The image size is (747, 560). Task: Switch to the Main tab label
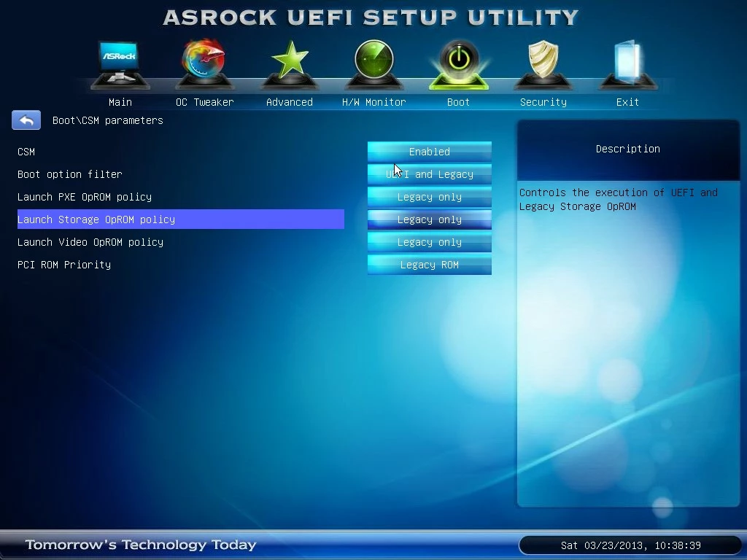[120, 102]
